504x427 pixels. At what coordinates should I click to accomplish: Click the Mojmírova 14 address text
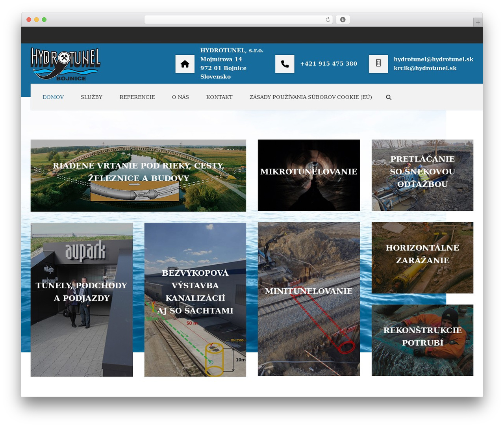pyautogui.click(x=221, y=59)
